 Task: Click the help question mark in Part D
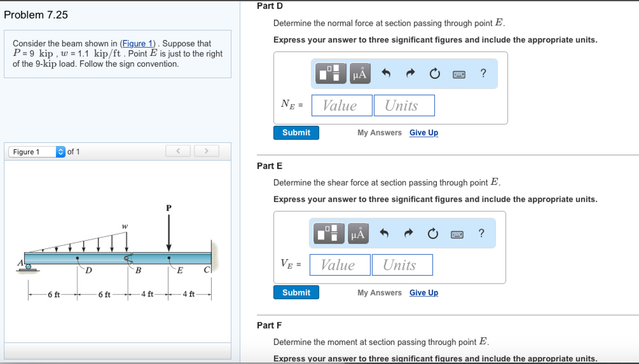click(483, 73)
